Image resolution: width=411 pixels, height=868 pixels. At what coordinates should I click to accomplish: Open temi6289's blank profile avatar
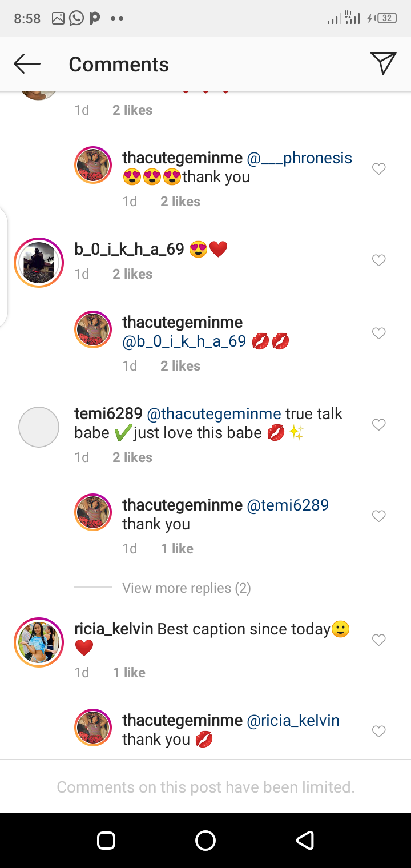click(39, 427)
